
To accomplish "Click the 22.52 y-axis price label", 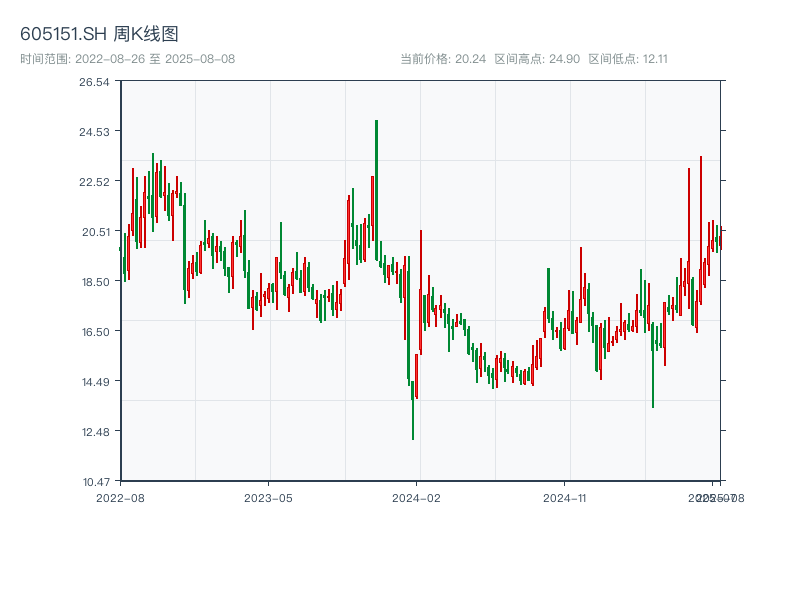I will pyautogui.click(x=94, y=182).
